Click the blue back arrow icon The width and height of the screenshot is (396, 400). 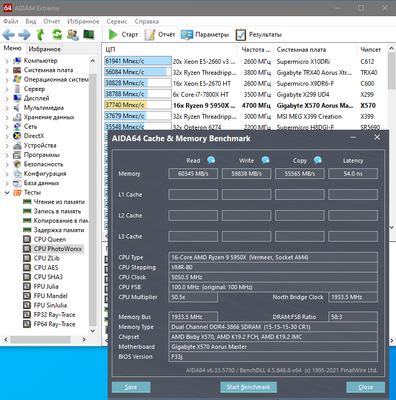(9, 34)
